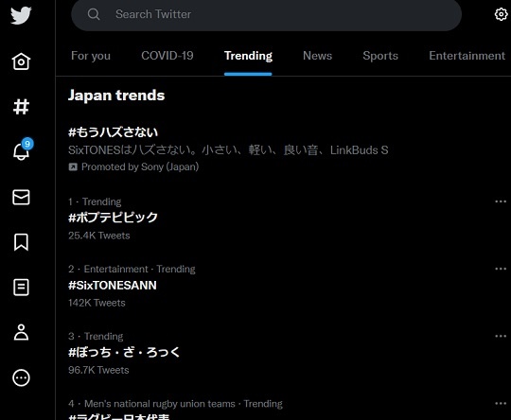Expand options for #ポプテピピック trend

point(501,201)
